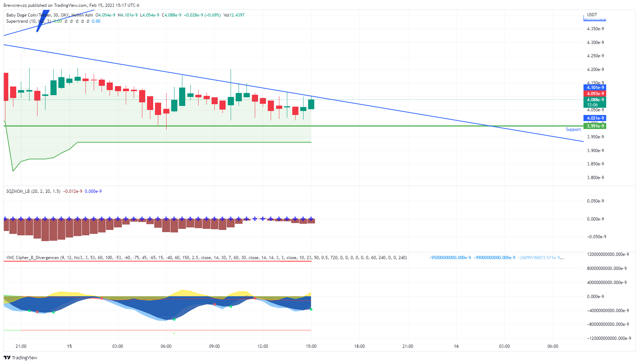The height and width of the screenshot is (364, 639).
Task: Click the +0.028e-9 (+0.69%) change value
Action: [x=202, y=15]
